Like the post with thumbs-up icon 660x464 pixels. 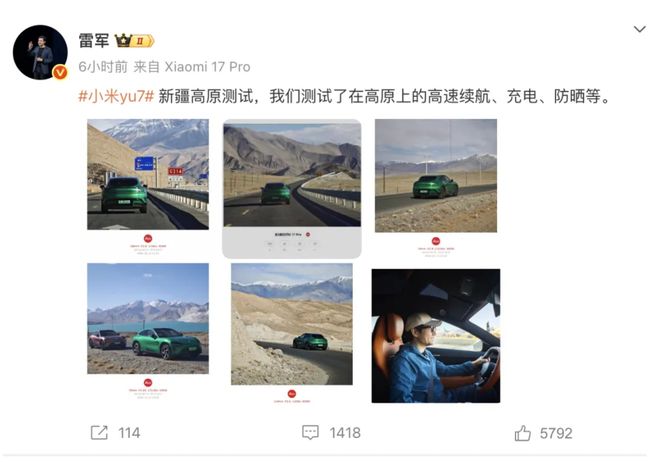tap(522, 433)
